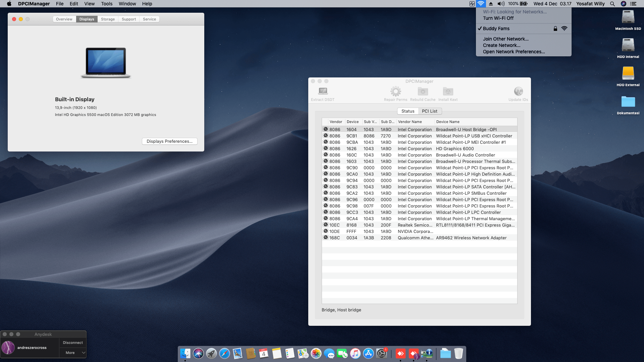The image size is (644, 362).
Task: Expand the Anydesk More dropdown
Action: (x=73, y=353)
